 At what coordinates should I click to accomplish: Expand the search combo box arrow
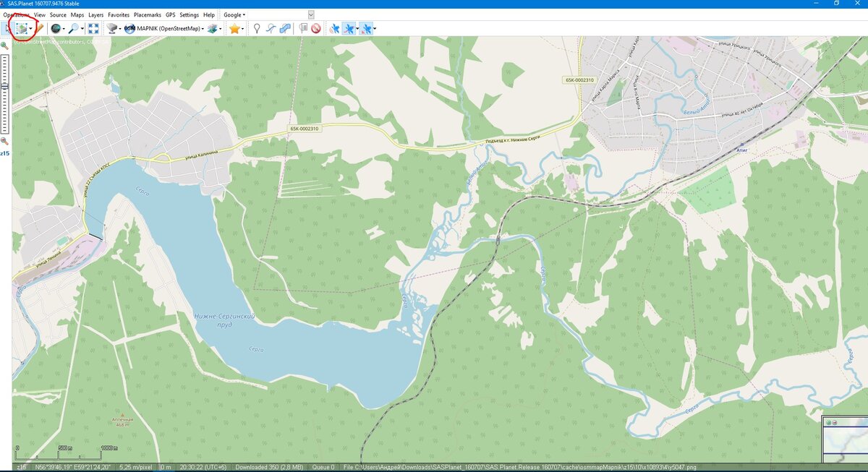(311, 14)
